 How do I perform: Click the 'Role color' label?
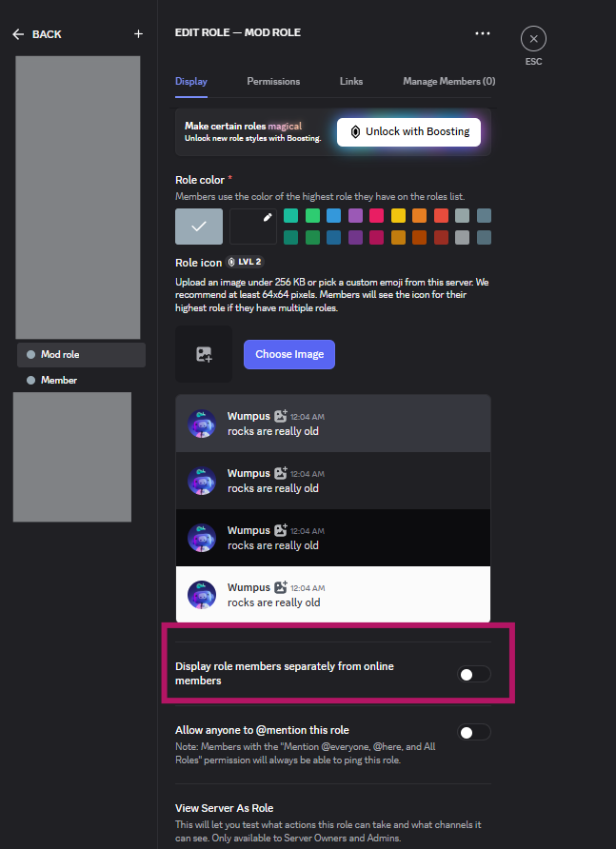coord(200,180)
